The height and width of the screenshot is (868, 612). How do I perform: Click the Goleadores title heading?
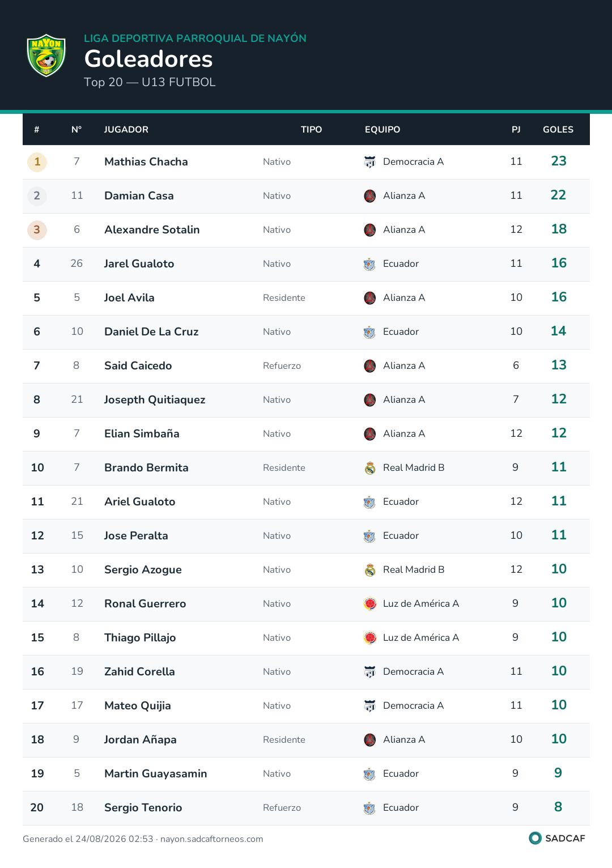148,59
